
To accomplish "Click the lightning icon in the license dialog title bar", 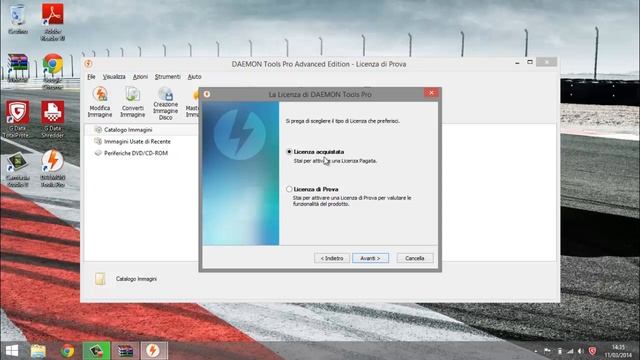I will point(207,94).
